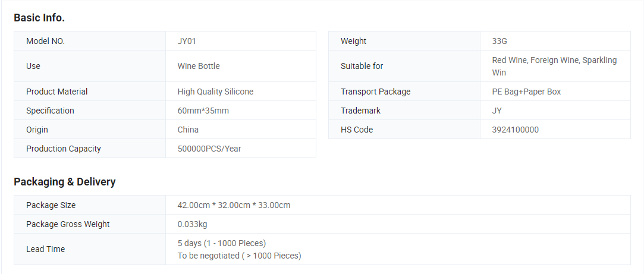
Task: Select the package size dimensions value
Action: click(234, 205)
